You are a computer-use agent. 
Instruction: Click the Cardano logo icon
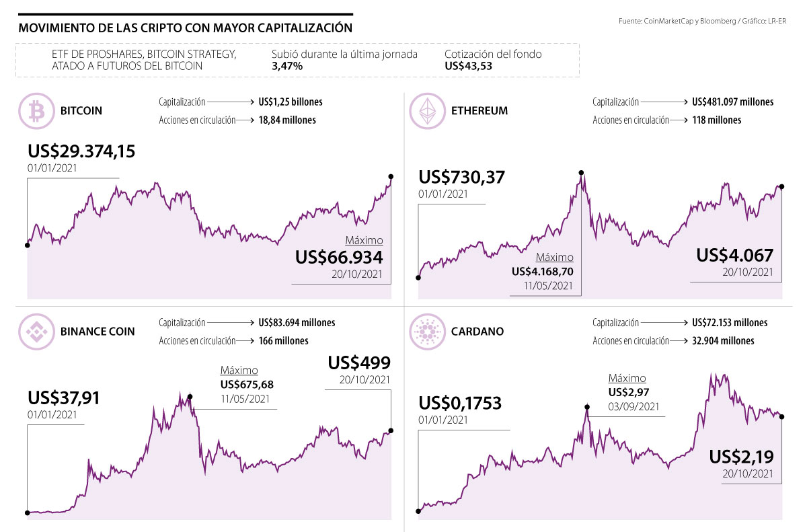(x=426, y=332)
